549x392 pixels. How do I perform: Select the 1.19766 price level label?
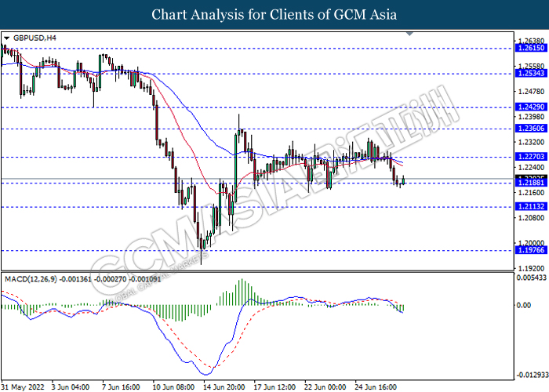(532, 250)
